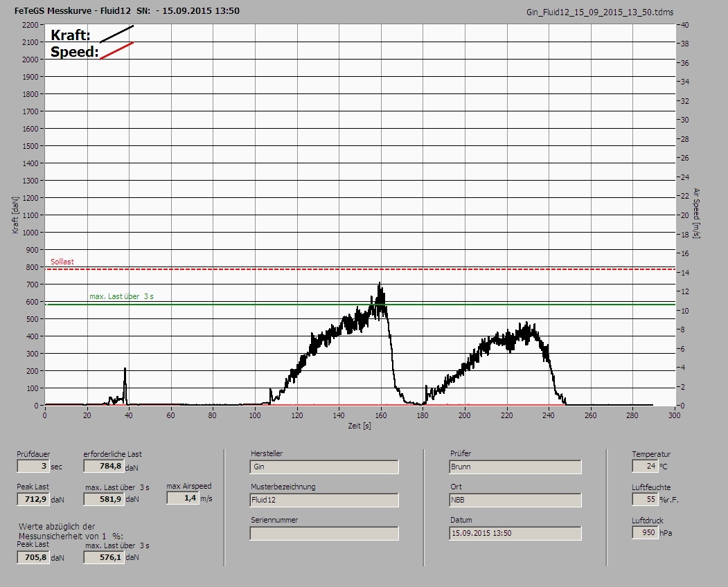Image resolution: width=728 pixels, height=587 pixels.
Task: Click the file name "Gin_Fluid12_15_09_2015_13_50.tdms"
Action: (x=599, y=12)
